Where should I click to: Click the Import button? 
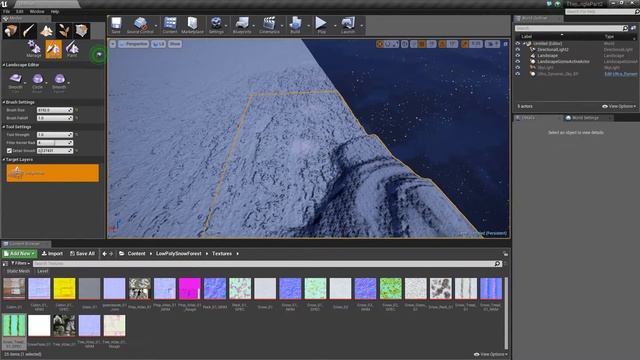(52, 253)
